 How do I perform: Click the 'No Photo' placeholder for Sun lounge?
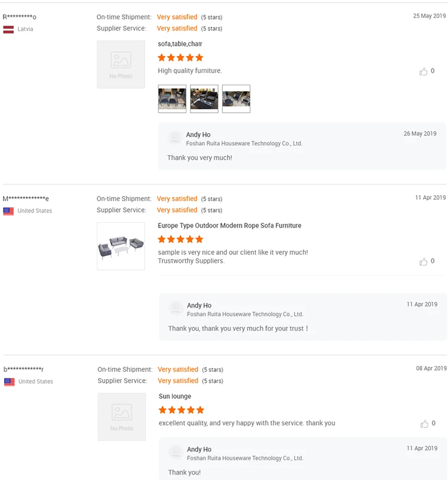[x=122, y=417]
